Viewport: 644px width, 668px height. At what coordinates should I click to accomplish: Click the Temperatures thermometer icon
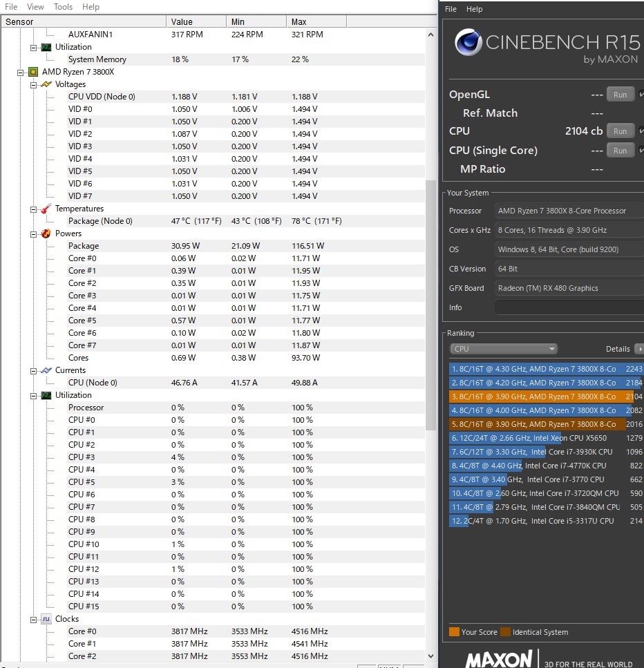pos(46,209)
